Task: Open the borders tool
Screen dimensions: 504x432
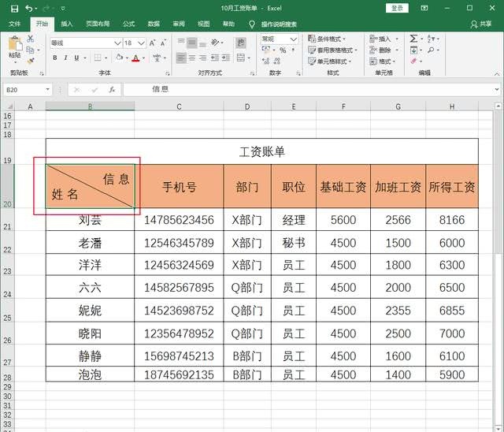Action: click(x=98, y=58)
